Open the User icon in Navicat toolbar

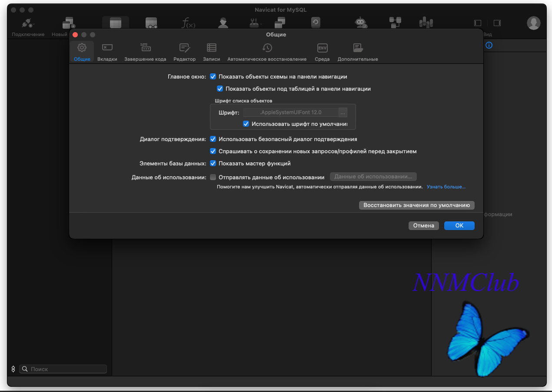[x=223, y=23]
